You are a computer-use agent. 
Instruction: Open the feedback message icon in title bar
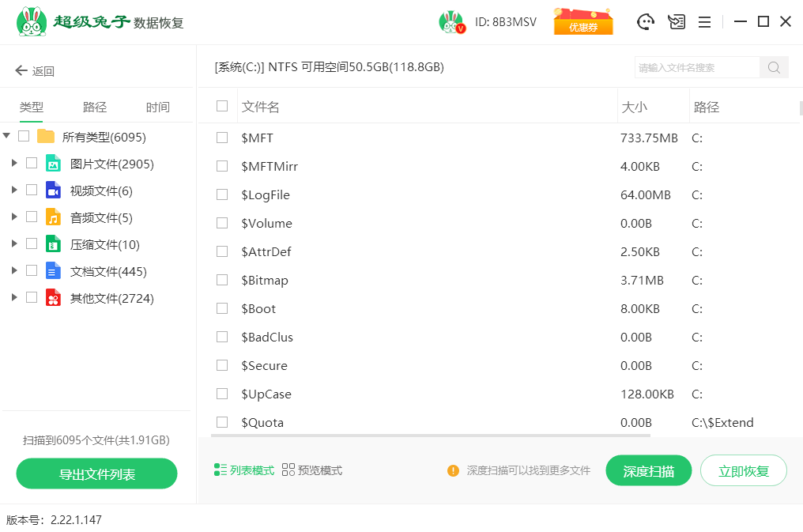click(676, 22)
